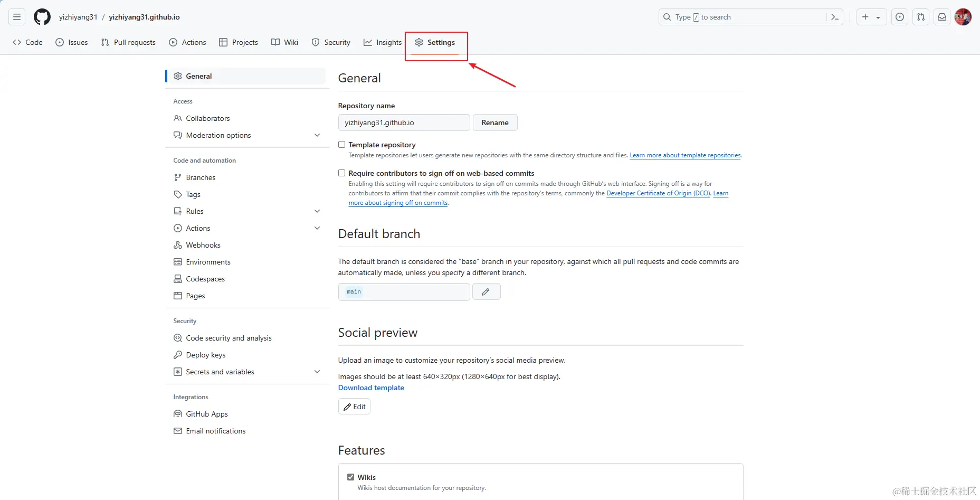Open Learn more about template repositories link
This screenshot has height=500, width=980.
coord(685,155)
